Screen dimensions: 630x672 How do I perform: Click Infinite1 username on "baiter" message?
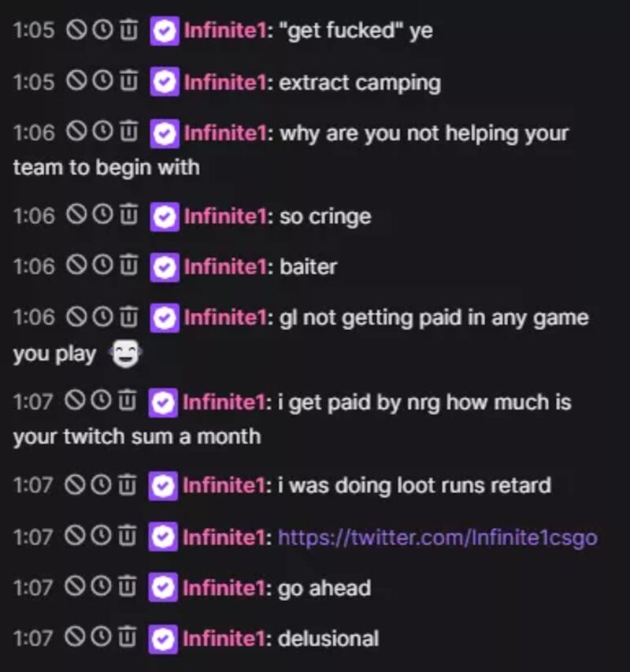tap(224, 267)
